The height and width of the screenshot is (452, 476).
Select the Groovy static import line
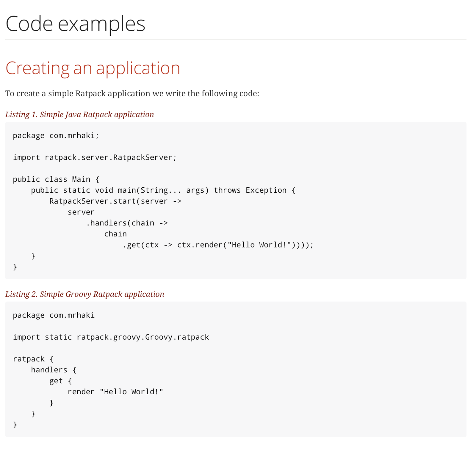(x=111, y=337)
